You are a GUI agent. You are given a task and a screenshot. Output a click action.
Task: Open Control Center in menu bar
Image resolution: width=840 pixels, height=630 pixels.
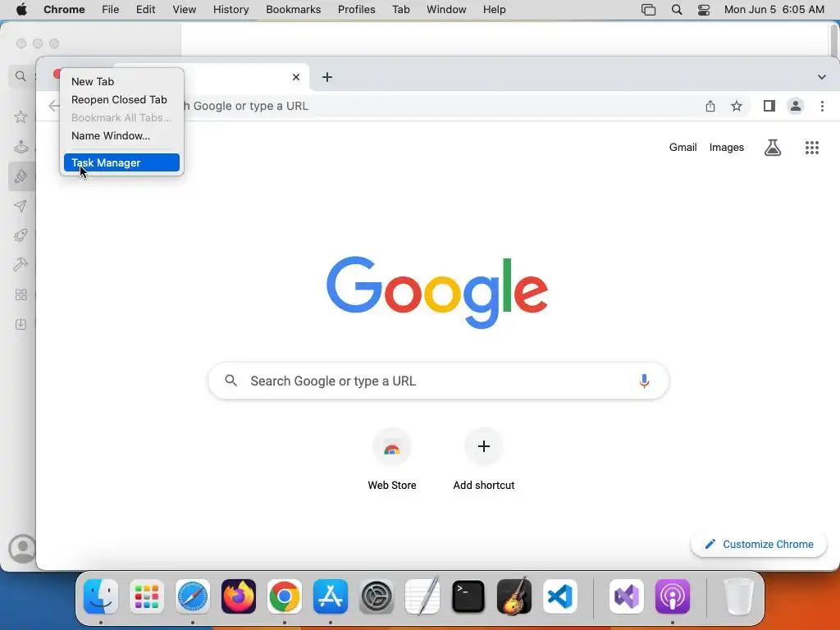(703, 10)
